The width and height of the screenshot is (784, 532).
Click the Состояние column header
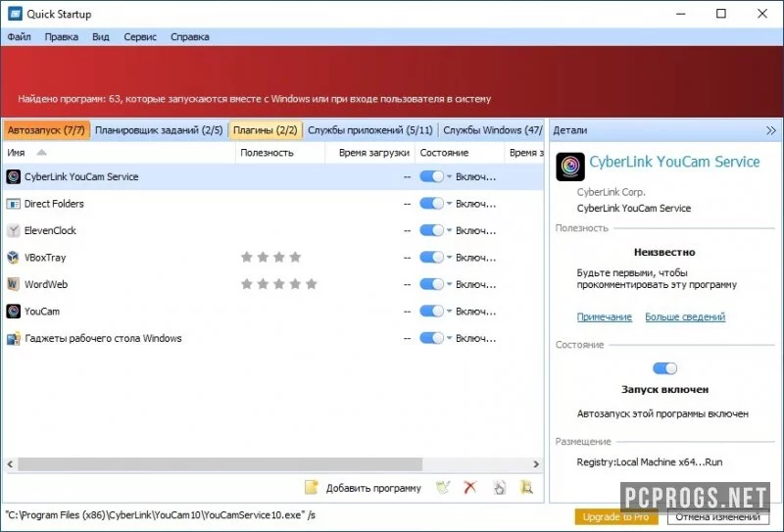[x=460, y=153]
